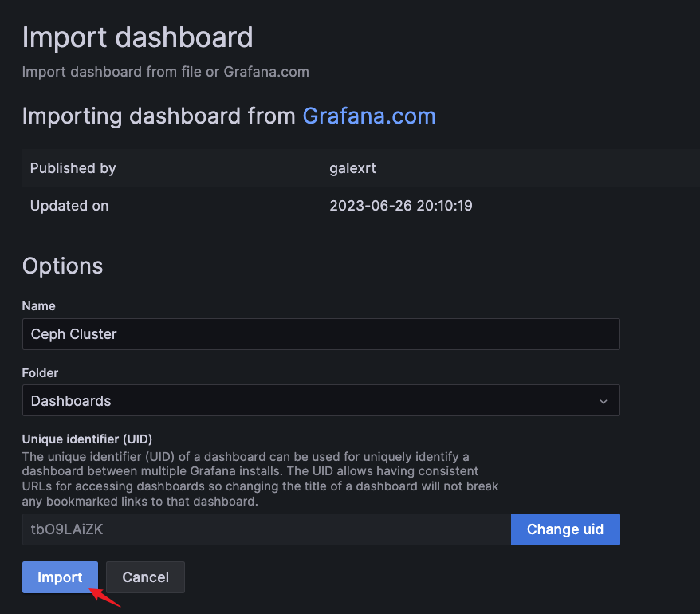Viewport: 700px width, 614px height.
Task: Click the Updated on label
Action: [69, 206]
